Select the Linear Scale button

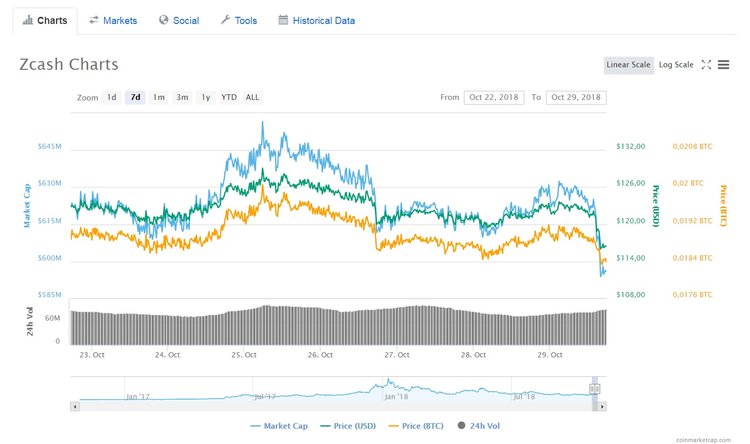tap(628, 65)
